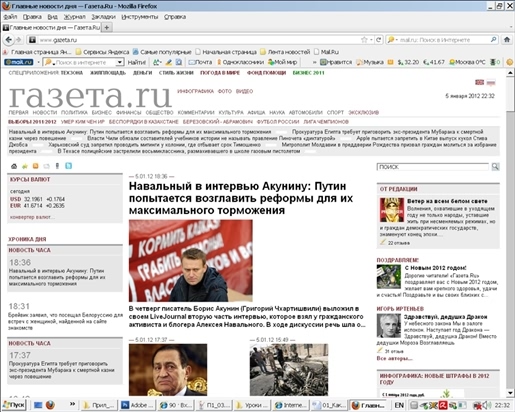
Task: Click the Нравится toolbar button
Action: pyautogui.click(x=336, y=62)
